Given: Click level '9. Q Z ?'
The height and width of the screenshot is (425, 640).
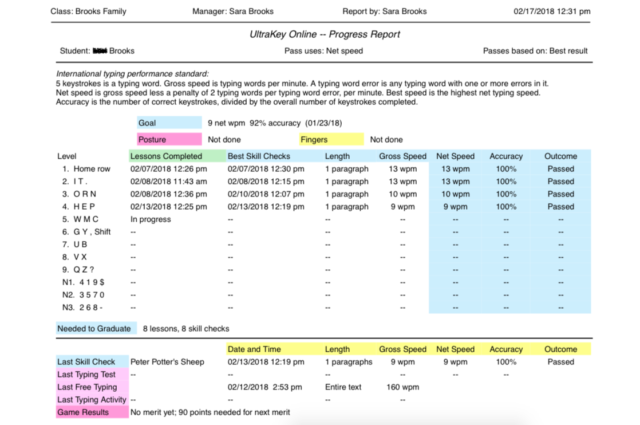Looking at the screenshot, I should pos(78,270).
